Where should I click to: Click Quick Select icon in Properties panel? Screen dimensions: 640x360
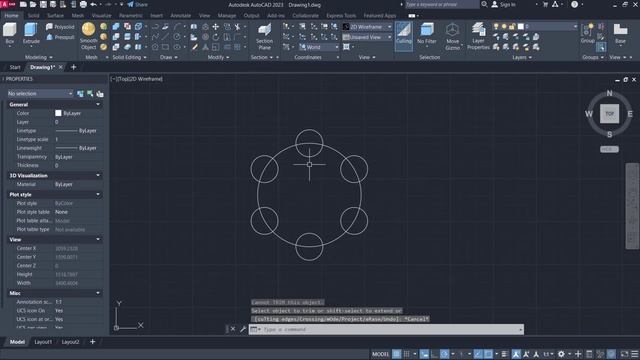(100, 94)
